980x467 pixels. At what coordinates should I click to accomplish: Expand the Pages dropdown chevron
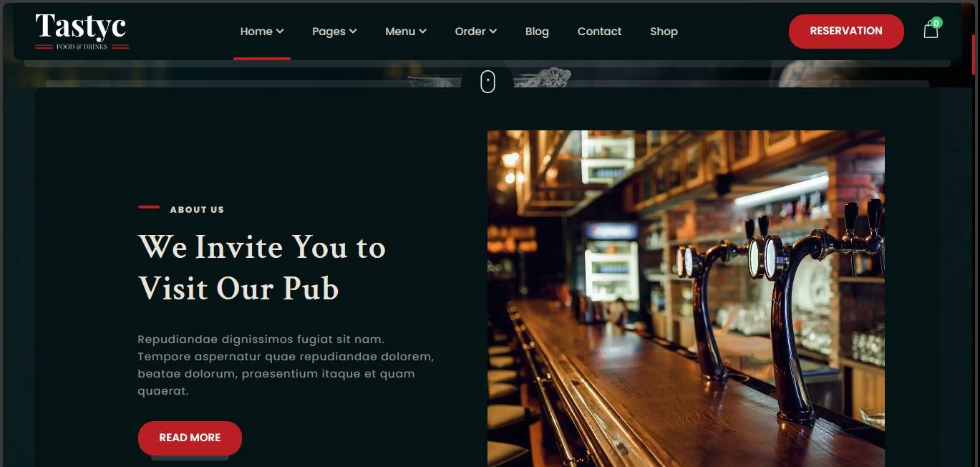[353, 32]
